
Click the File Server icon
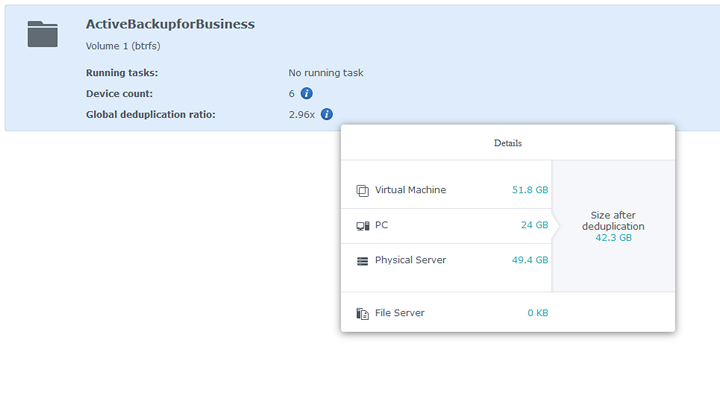click(x=362, y=314)
